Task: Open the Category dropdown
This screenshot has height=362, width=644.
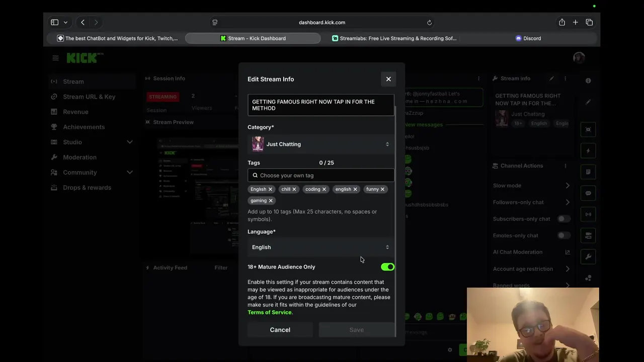Action: [321, 144]
